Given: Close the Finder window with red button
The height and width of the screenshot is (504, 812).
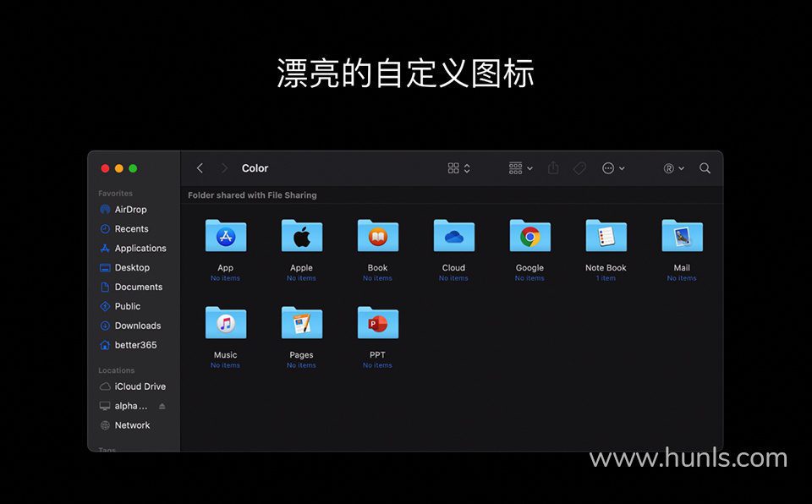Looking at the screenshot, I should tap(105, 168).
